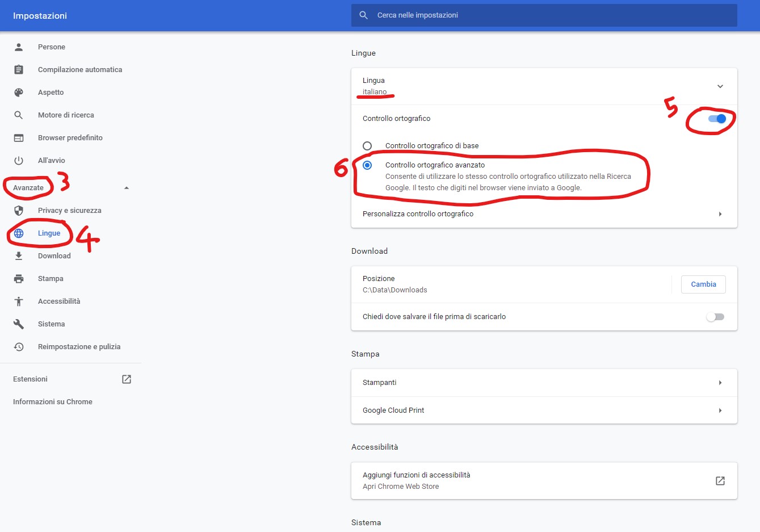Open the external link icon for accessibility features
Screen dimensions: 760x532
pyautogui.click(x=720, y=481)
